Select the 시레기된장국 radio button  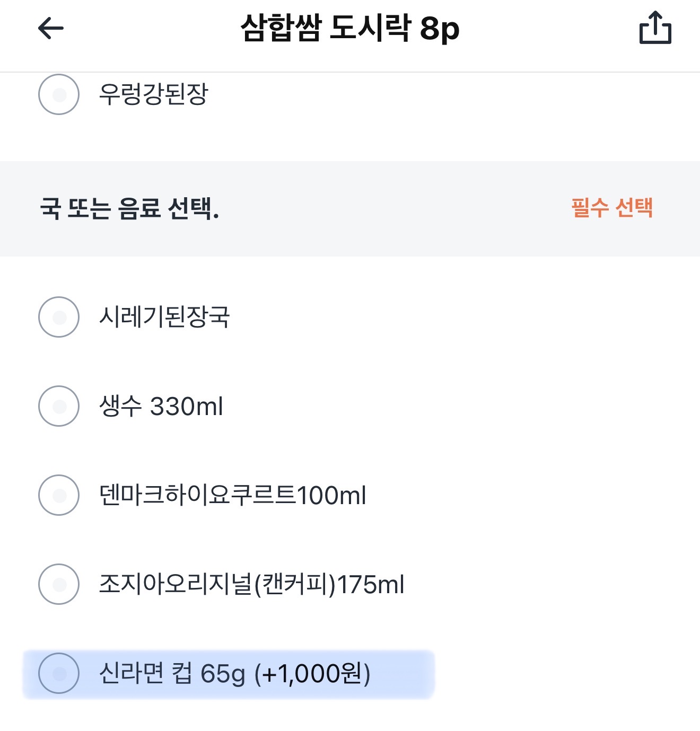pos(59,317)
